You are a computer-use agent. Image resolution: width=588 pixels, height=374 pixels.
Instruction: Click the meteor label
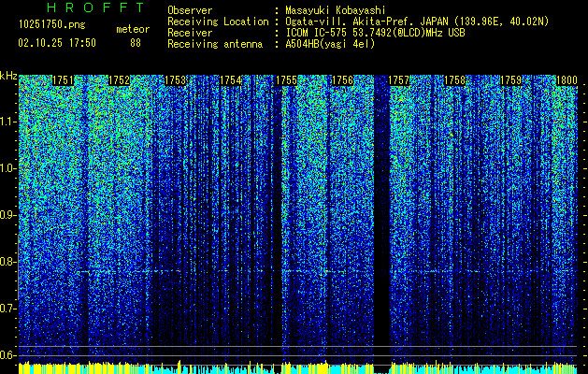pyautogui.click(x=133, y=29)
